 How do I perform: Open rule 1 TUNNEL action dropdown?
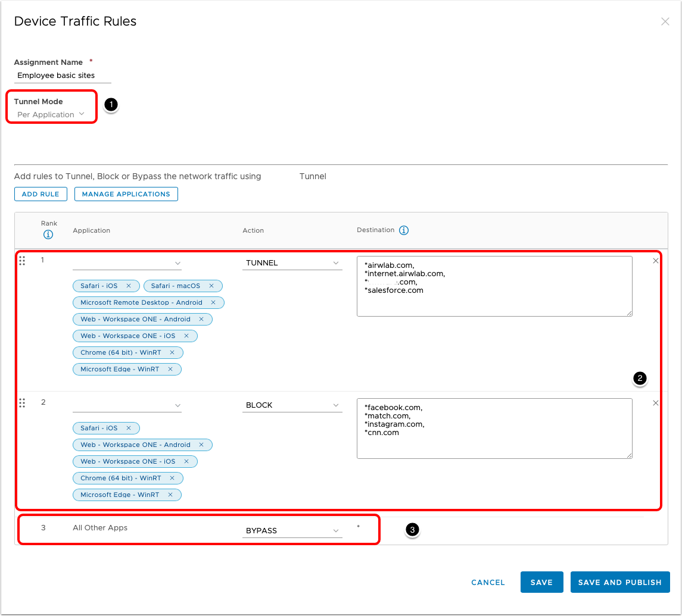click(x=292, y=263)
